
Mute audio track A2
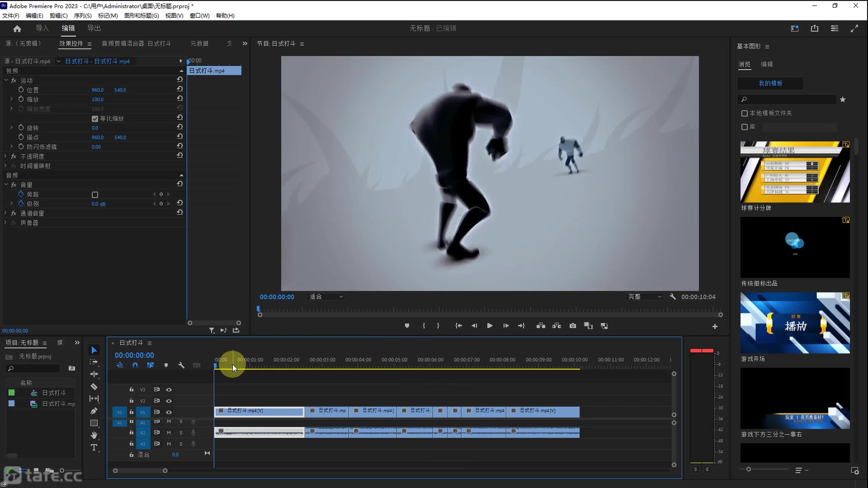169,432
